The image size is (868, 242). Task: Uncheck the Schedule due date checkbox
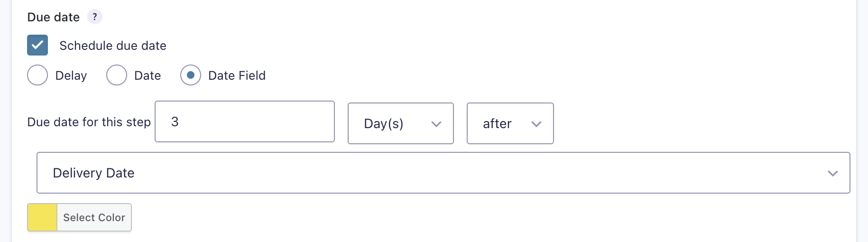coord(37,46)
